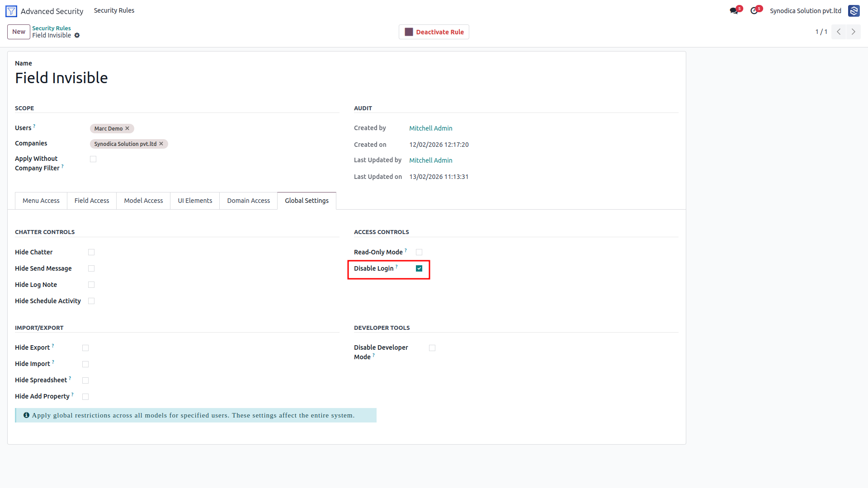The height and width of the screenshot is (488, 868).
Task: Enable the Hide Schedule Activity checkbox
Action: (91, 301)
